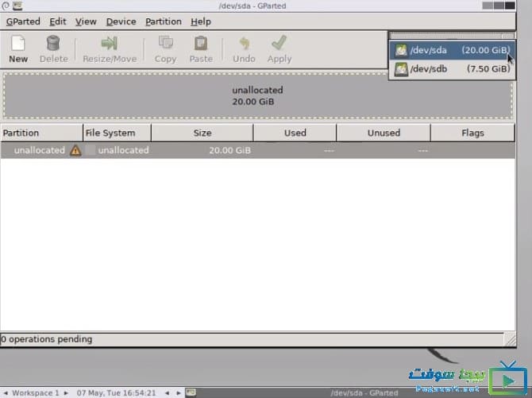The width and height of the screenshot is (532, 398).
Task: Click the Flags column header
Action: point(472,133)
